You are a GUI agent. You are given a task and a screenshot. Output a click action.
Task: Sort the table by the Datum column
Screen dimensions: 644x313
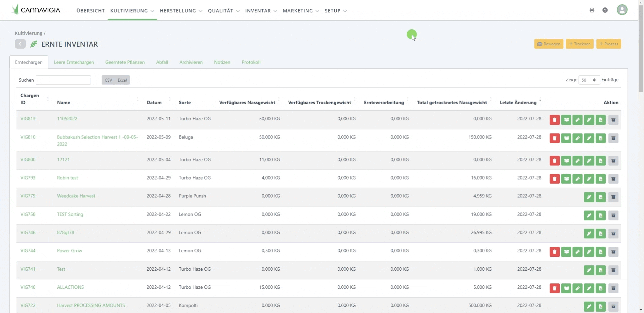click(154, 103)
